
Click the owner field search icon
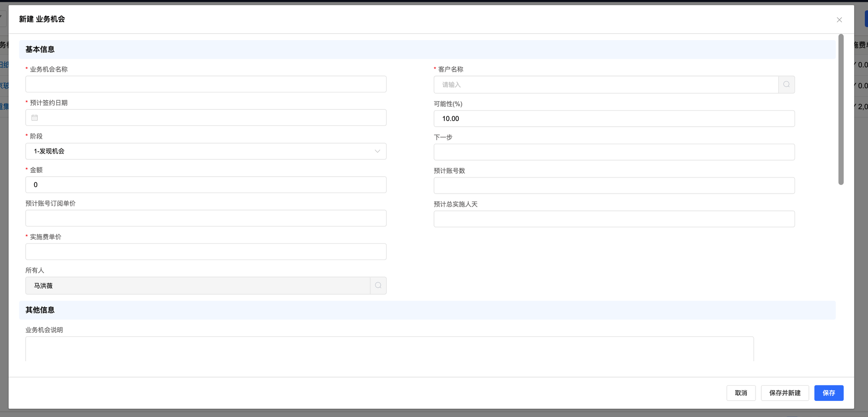point(378,286)
